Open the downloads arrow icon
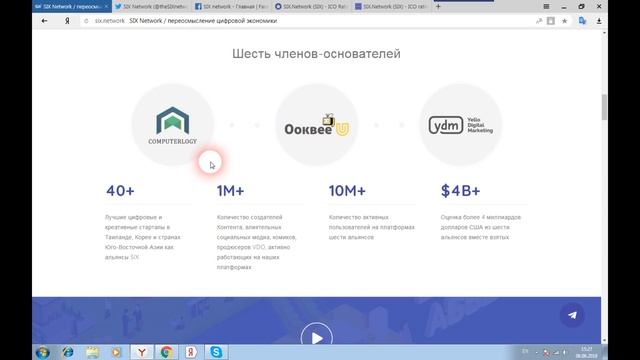Viewport: 640px width, 360px height. 599,21
